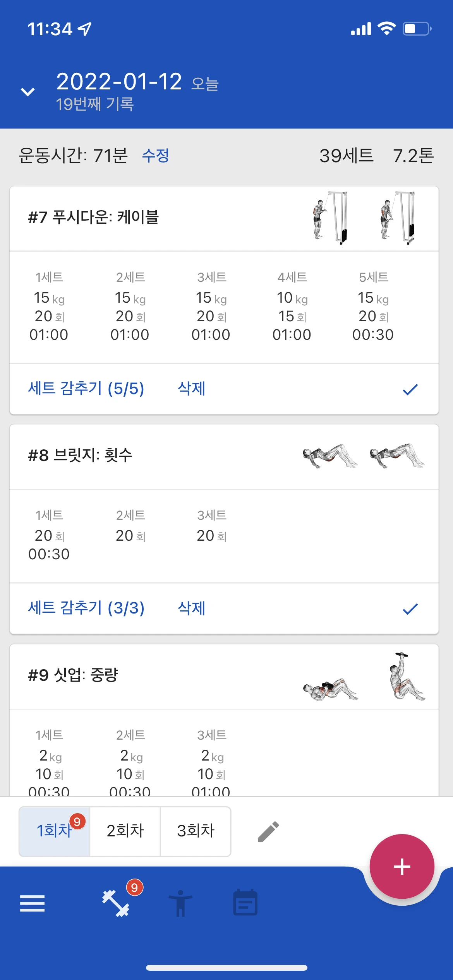Open the body figure tab icon

point(180,903)
